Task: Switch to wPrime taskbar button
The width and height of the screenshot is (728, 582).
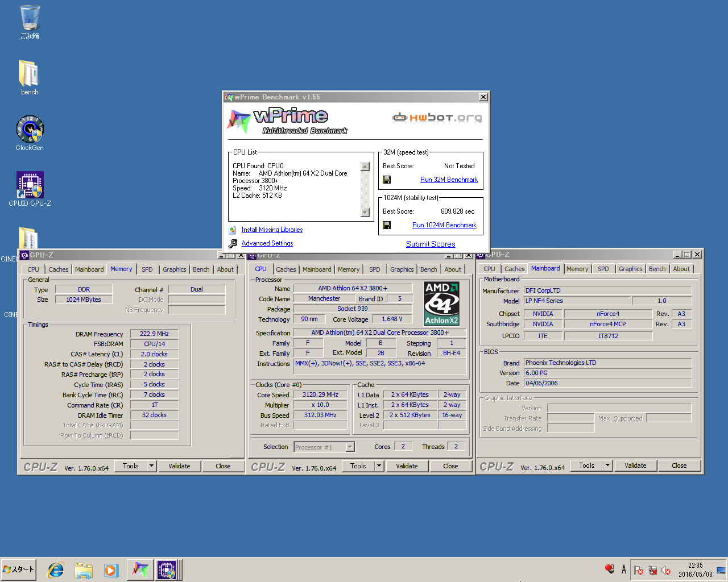Action: pyautogui.click(x=140, y=570)
